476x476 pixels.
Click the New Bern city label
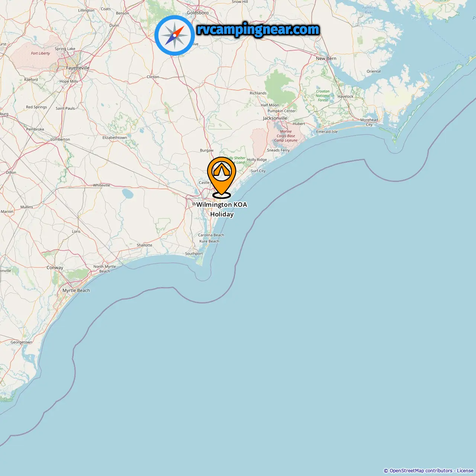(x=326, y=58)
